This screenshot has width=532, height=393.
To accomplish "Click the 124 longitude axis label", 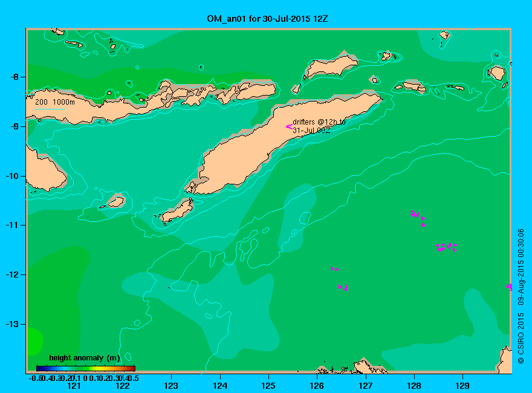I will pos(220,386).
